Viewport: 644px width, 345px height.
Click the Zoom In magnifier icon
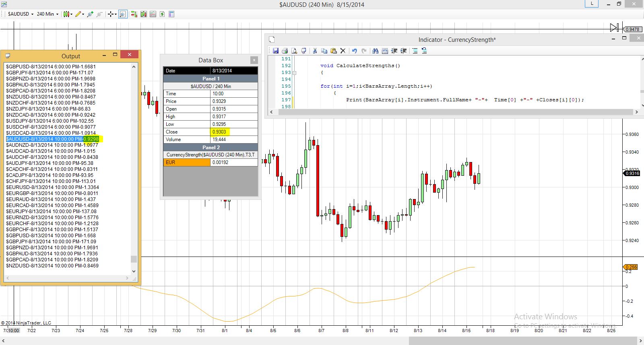pyautogui.click(x=90, y=14)
